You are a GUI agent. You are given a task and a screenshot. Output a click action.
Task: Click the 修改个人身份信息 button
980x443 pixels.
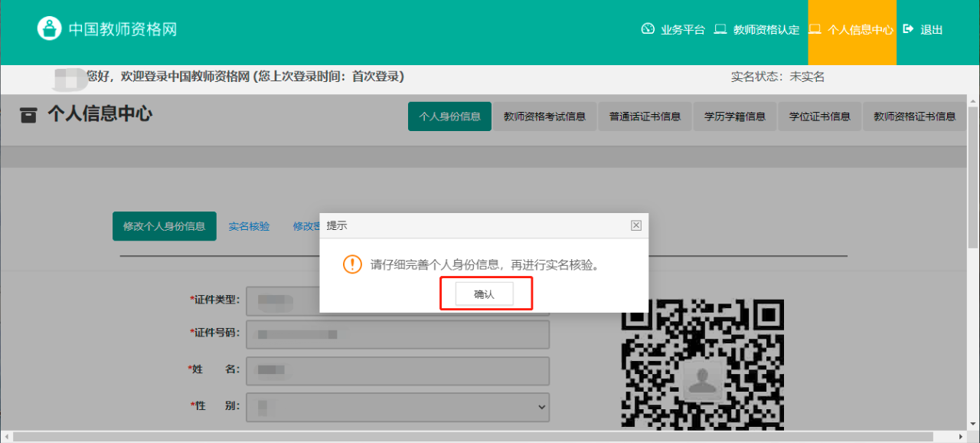[165, 226]
